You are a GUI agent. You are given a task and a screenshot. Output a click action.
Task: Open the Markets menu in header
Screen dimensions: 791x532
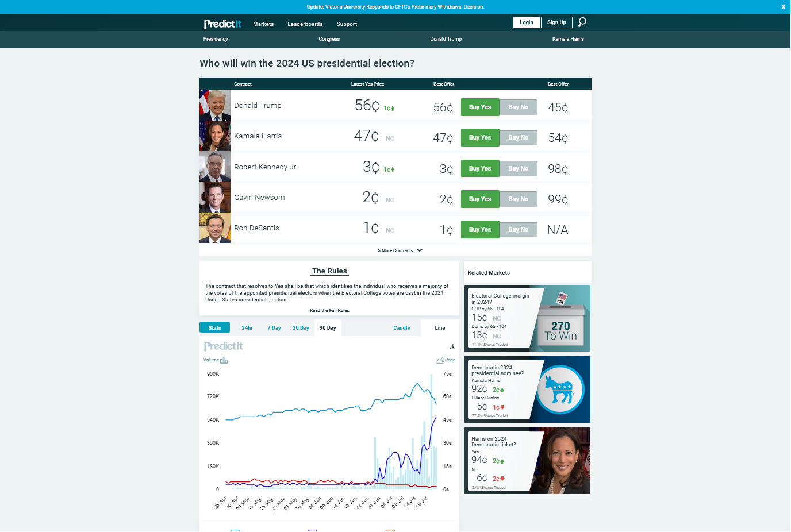click(263, 24)
